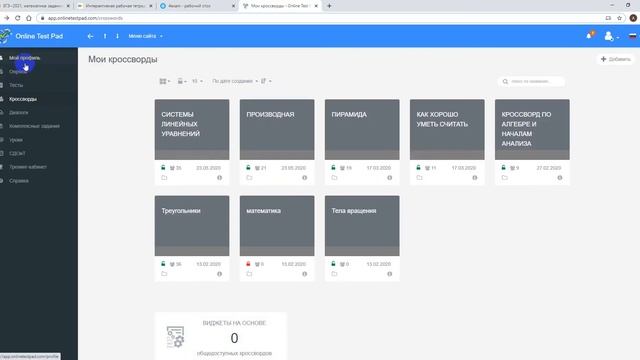Open the grid view mode dropdown

[164, 81]
